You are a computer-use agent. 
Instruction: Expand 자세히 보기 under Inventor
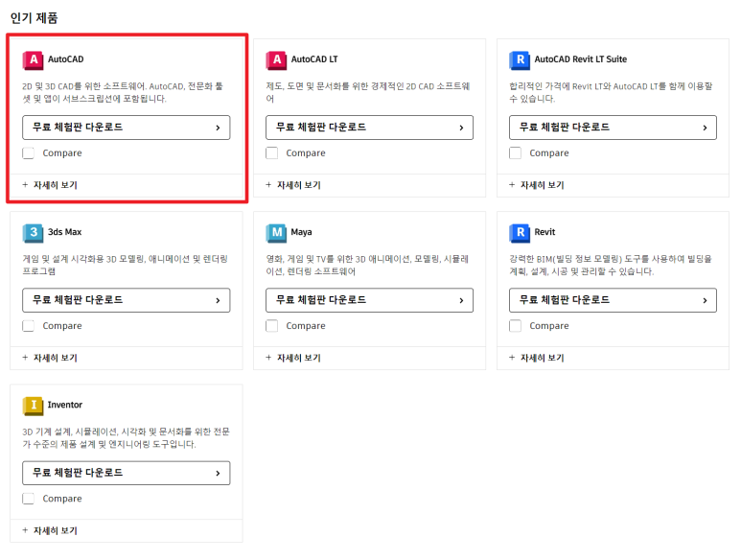click(50, 530)
